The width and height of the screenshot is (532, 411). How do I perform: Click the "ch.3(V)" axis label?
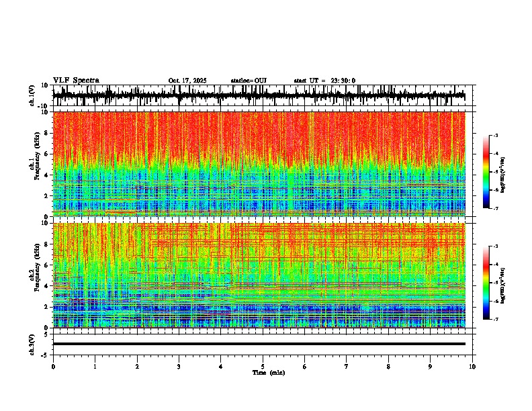coord(32,345)
